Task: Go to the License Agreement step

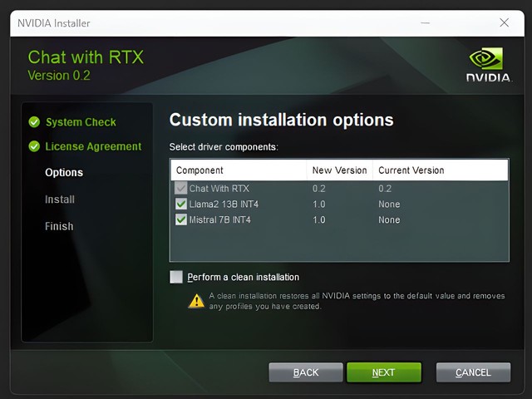Action: click(93, 146)
